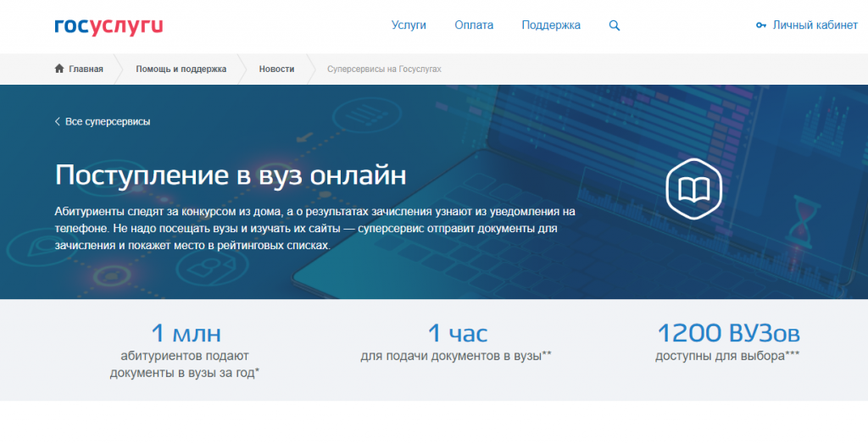Select Суперсервисы на Госуслугах breadcrumb
This screenshot has width=868, height=444.
(x=384, y=69)
